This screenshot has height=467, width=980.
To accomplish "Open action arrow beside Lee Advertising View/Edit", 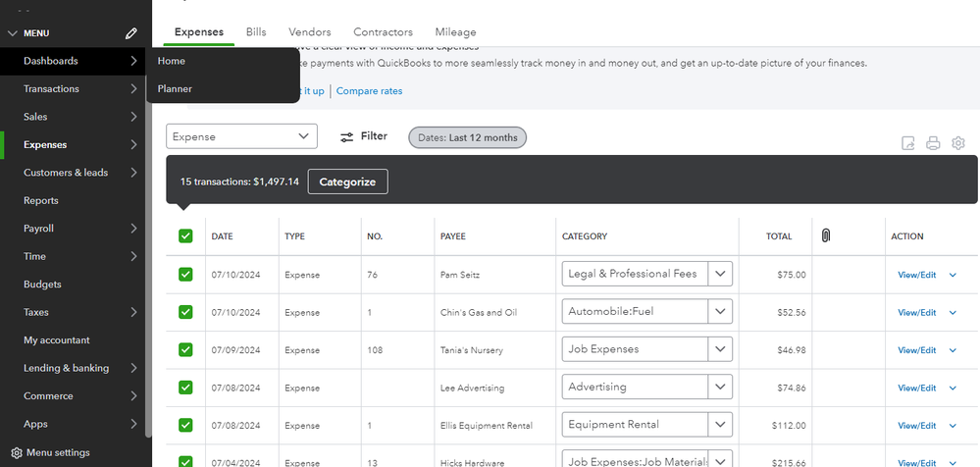I will point(953,388).
